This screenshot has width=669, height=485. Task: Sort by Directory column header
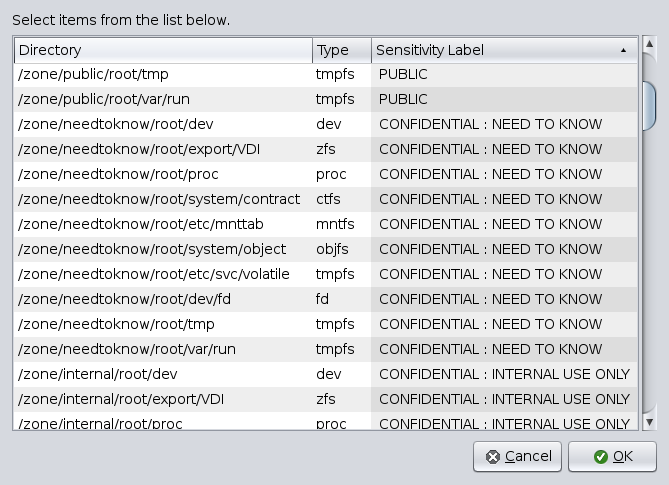click(163, 50)
